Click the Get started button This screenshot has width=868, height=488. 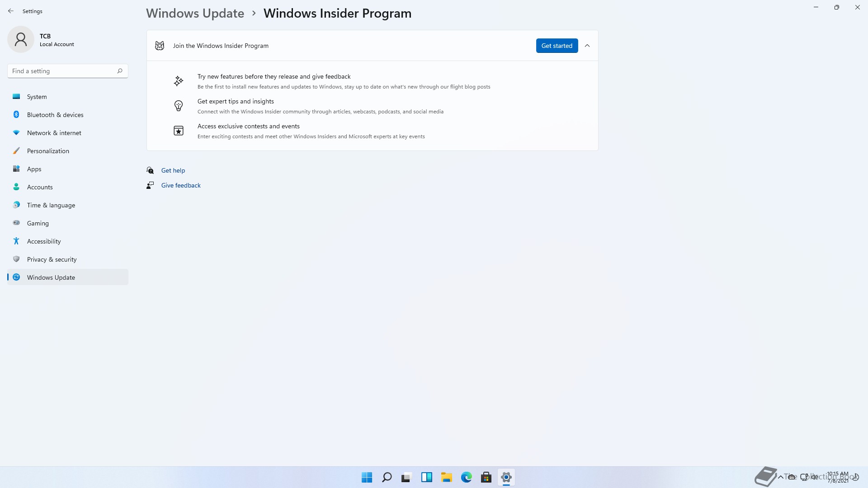tap(557, 46)
